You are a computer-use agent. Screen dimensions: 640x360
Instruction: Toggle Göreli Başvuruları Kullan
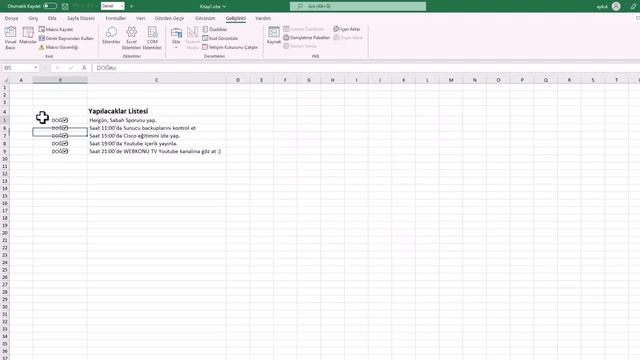tap(66, 38)
